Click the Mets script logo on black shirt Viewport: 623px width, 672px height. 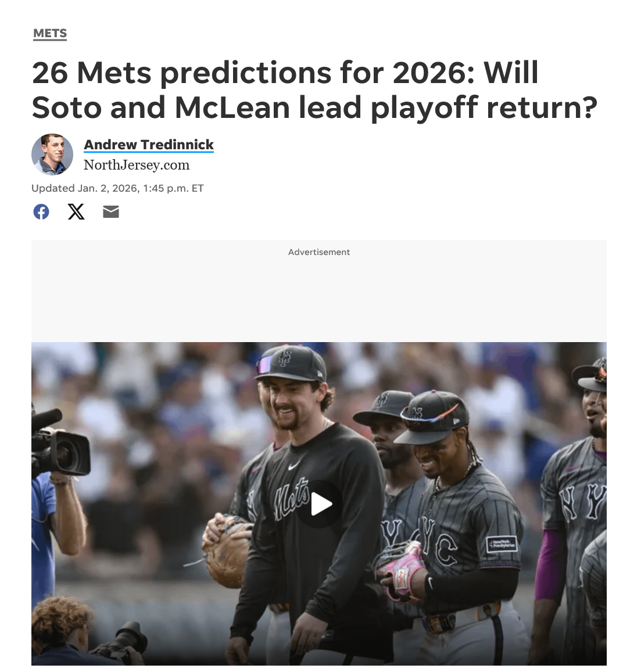coord(292,497)
